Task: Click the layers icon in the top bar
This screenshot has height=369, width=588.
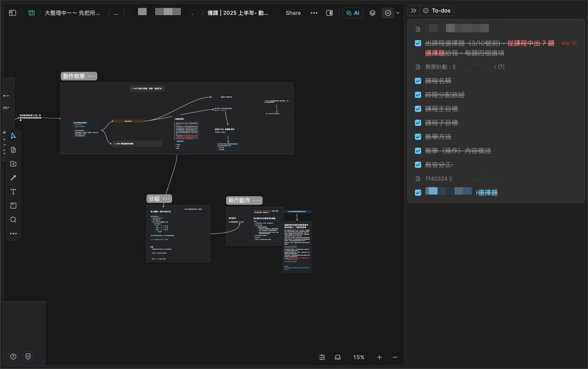Action: click(372, 12)
